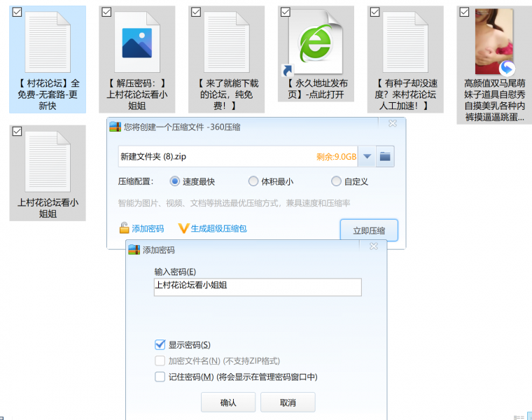Expand the archive filename dropdown arrow
The image size is (532, 420).
pyautogui.click(x=367, y=156)
